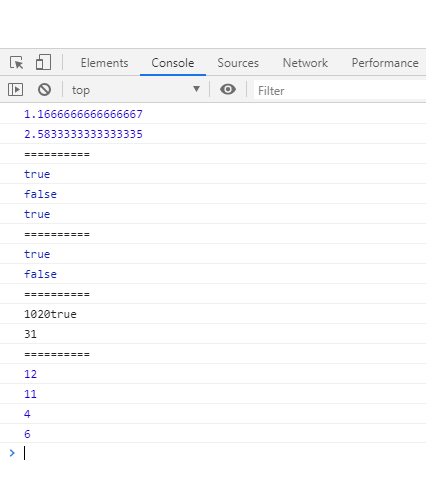Switch to the Console tab

[x=173, y=63]
